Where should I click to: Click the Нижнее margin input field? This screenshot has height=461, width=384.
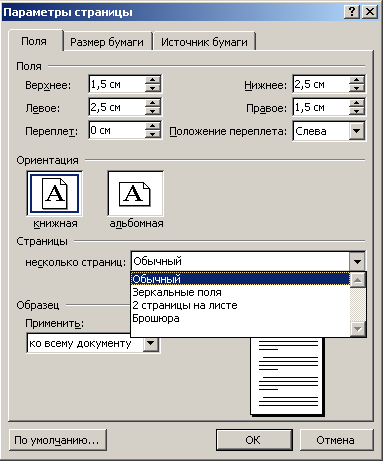(321, 84)
